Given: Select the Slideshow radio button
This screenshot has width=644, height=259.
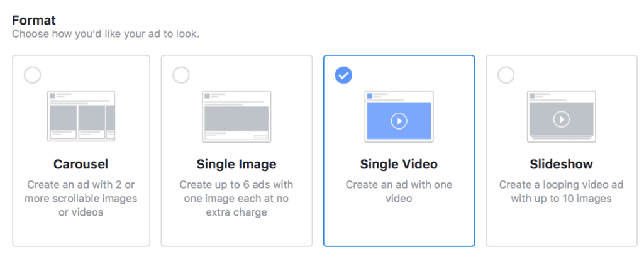Looking at the screenshot, I should coord(506,75).
